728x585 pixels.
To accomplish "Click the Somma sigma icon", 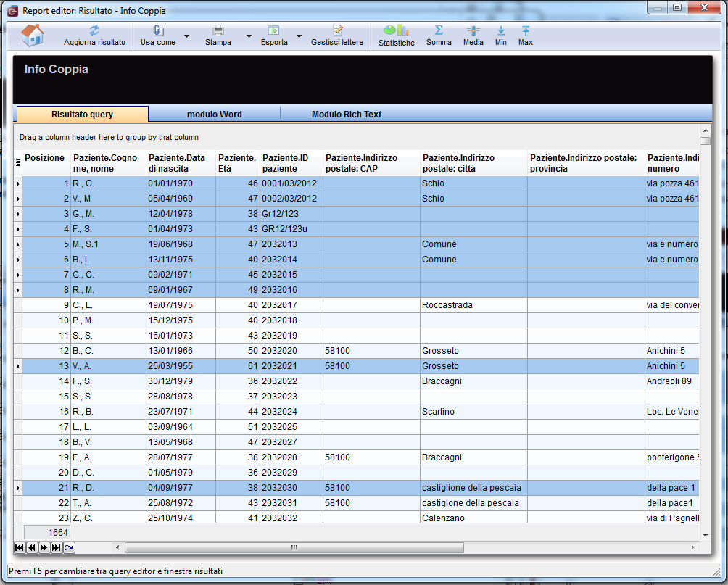I will coord(439,30).
